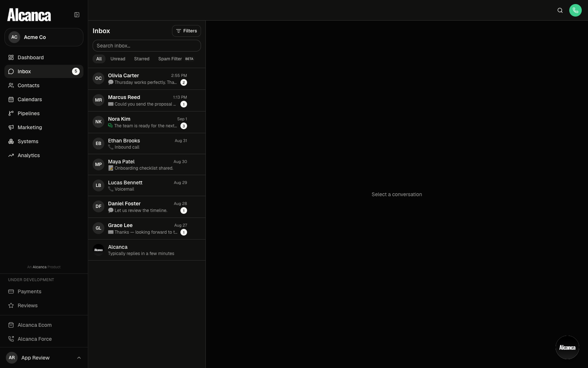Click the Reviews star icon

tap(11, 305)
